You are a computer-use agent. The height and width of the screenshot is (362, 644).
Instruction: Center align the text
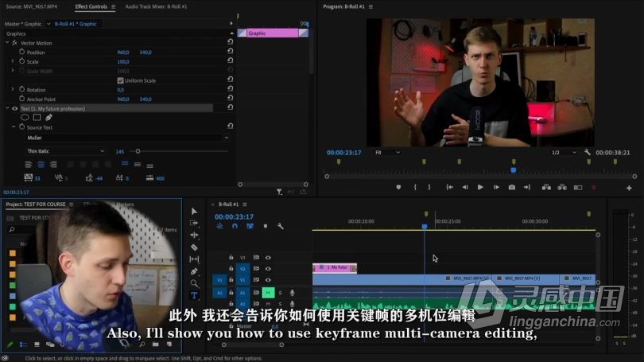coord(41,165)
